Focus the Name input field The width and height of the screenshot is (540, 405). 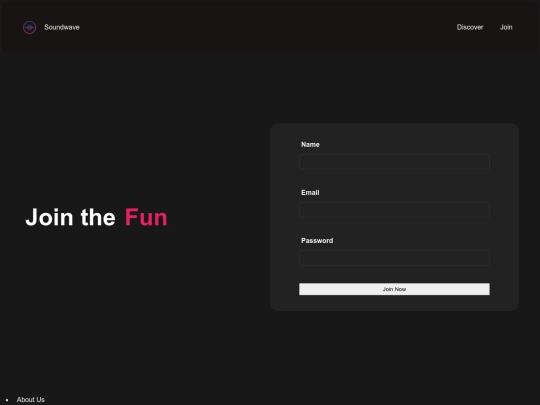(x=394, y=162)
